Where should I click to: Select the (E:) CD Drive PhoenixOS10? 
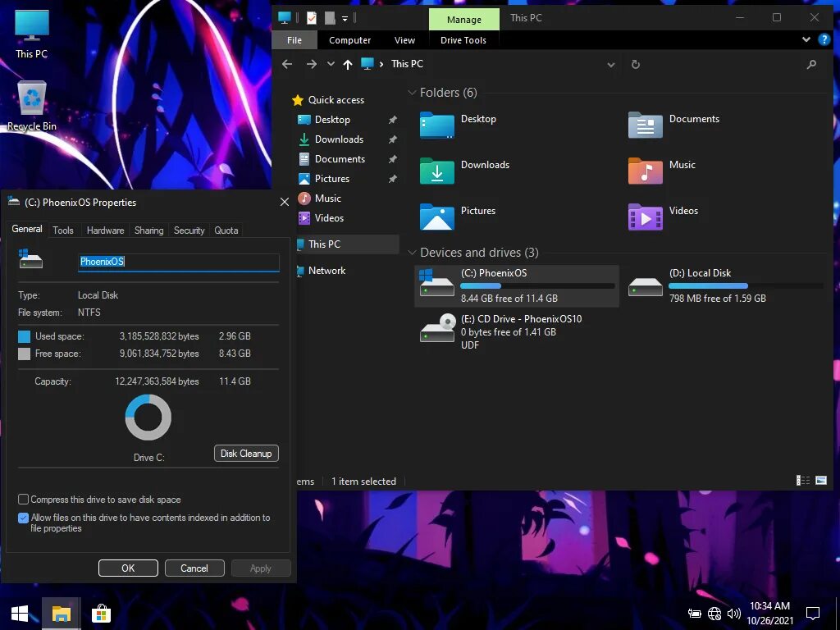click(501, 331)
